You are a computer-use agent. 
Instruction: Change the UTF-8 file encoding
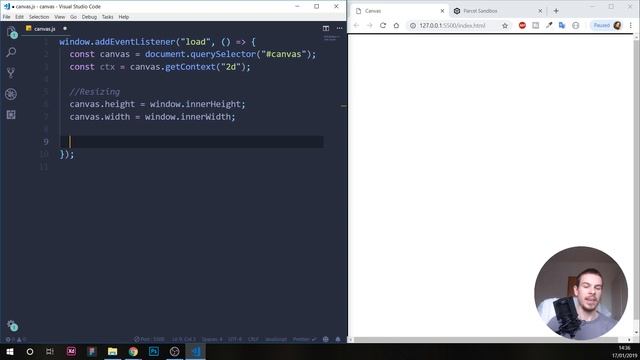tap(235, 339)
